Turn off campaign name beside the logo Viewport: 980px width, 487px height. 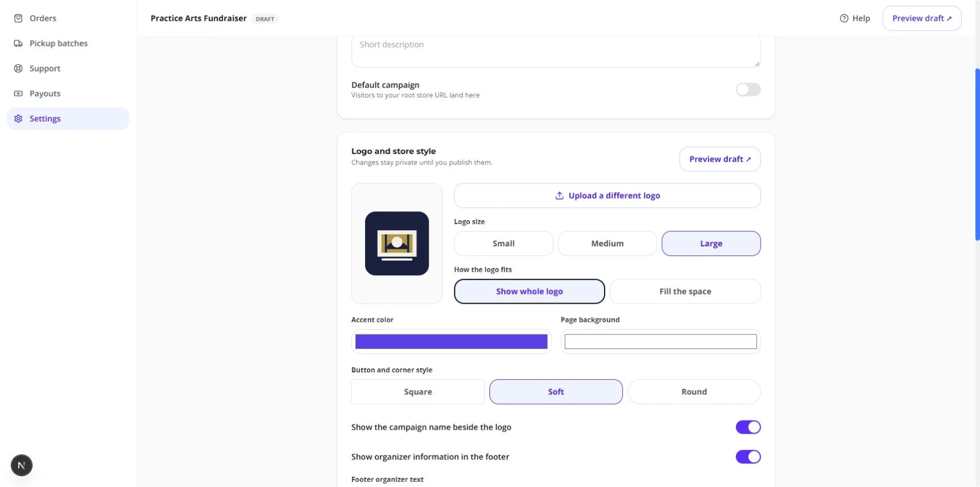click(x=748, y=427)
